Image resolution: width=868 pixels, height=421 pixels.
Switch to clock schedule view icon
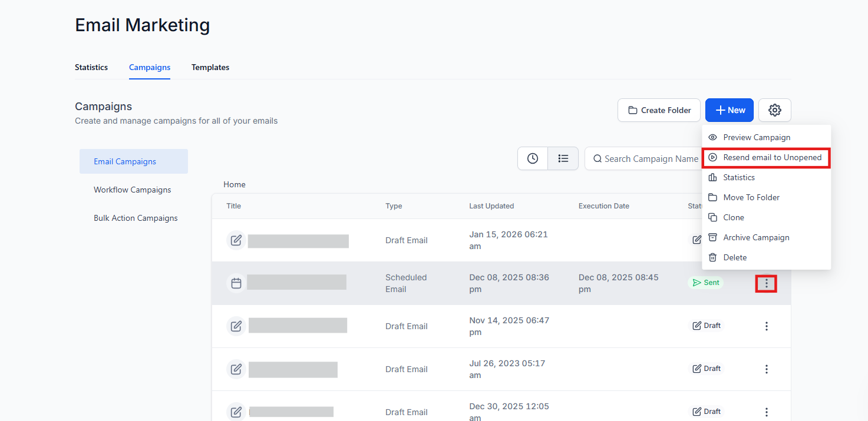click(x=533, y=158)
